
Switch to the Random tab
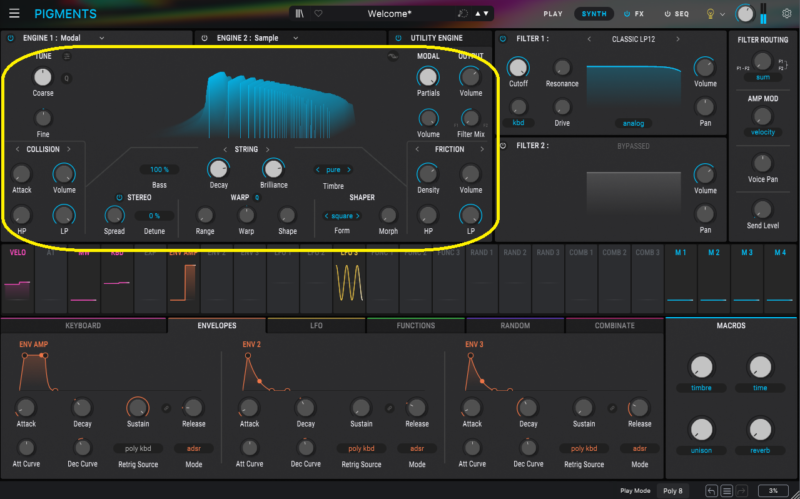click(x=515, y=326)
